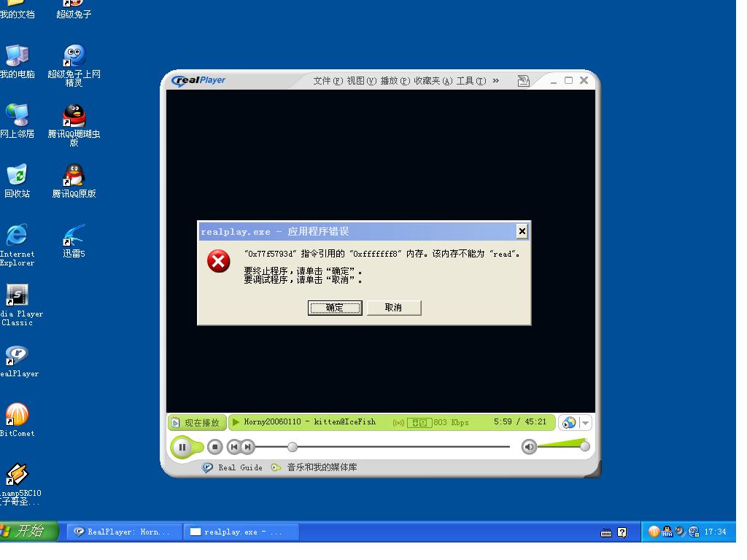Viewport: 747px width, 560px height.
Task: Skip to next clip
Action: tap(248, 447)
